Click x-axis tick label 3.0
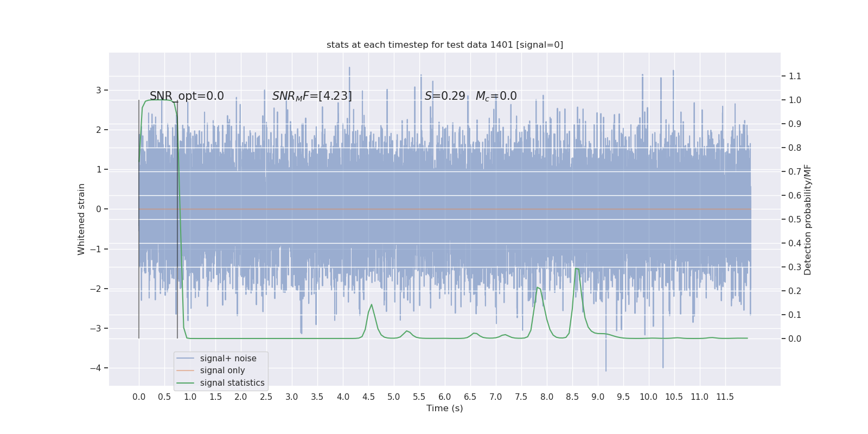The height and width of the screenshot is (434, 868). (x=292, y=397)
